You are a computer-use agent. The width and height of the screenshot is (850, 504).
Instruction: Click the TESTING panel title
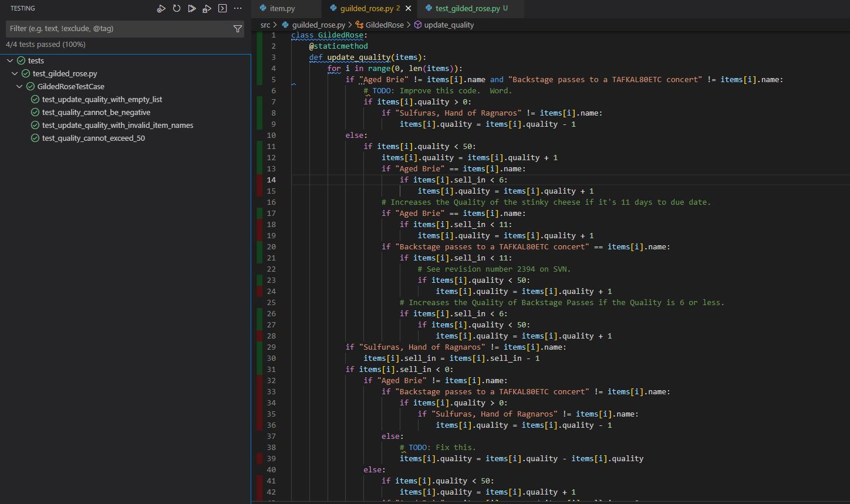pyautogui.click(x=23, y=8)
